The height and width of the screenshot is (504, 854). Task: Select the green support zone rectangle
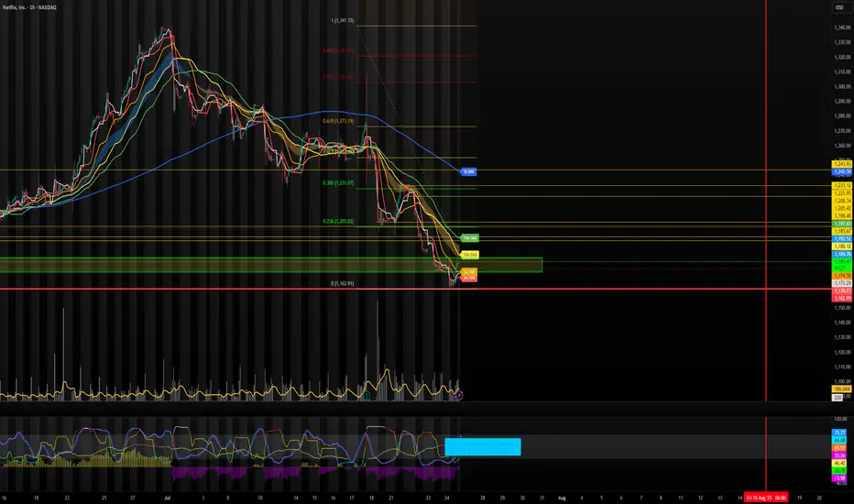click(271, 265)
